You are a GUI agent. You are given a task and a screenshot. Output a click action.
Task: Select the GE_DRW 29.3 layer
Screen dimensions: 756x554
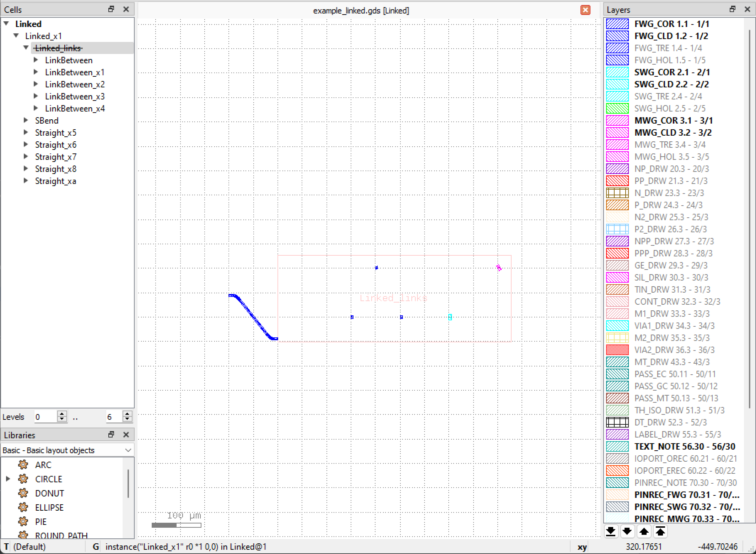[x=671, y=265]
